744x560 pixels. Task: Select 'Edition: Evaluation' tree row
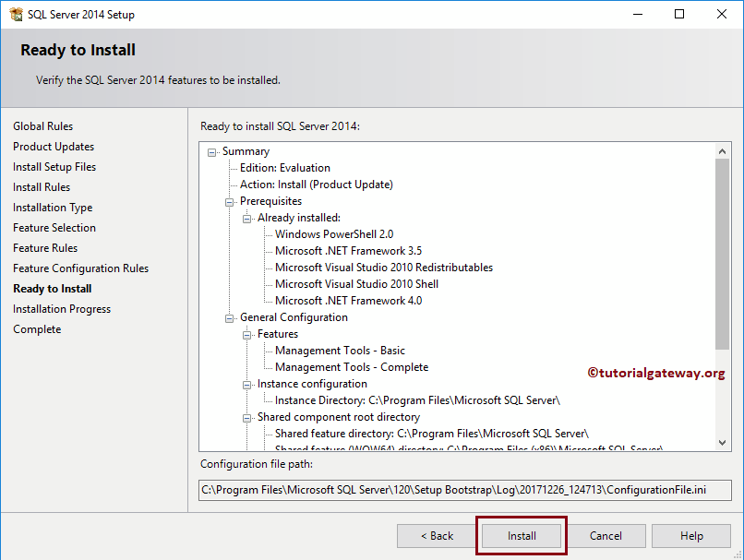click(x=284, y=168)
